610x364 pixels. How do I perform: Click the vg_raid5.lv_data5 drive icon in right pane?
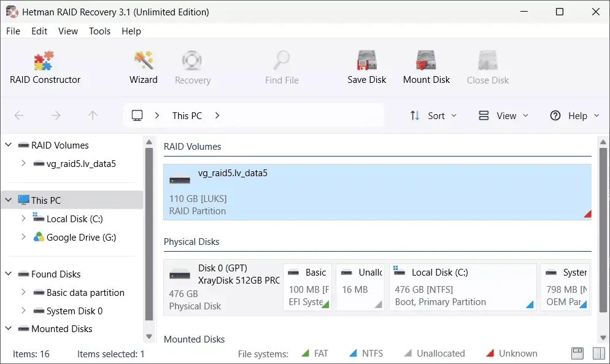pos(180,179)
